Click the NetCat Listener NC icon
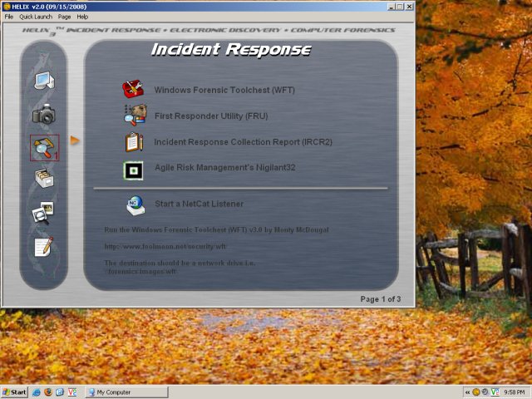This screenshot has width=532, height=399. point(135,205)
